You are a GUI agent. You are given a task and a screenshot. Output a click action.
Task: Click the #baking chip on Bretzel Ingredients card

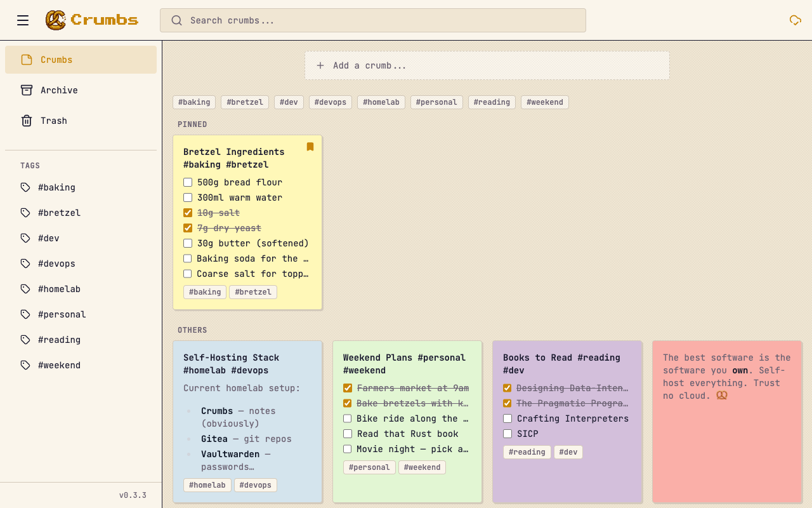point(205,292)
